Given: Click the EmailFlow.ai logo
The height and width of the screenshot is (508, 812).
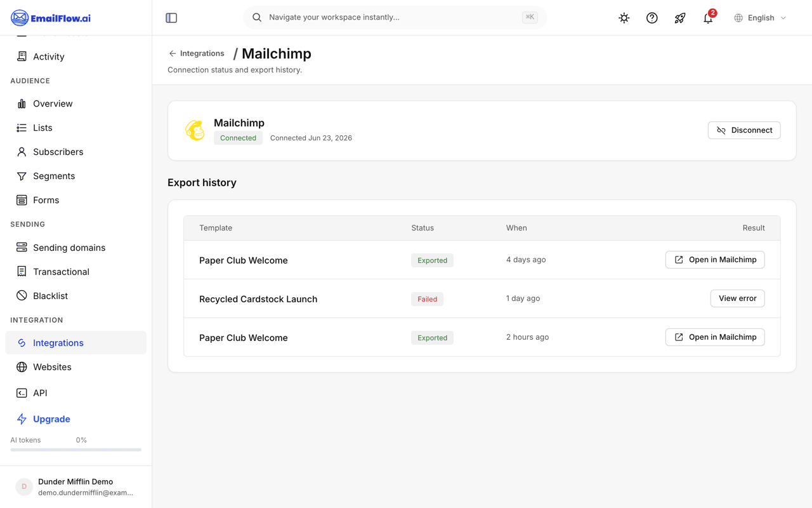Looking at the screenshot, I should 51,18.
